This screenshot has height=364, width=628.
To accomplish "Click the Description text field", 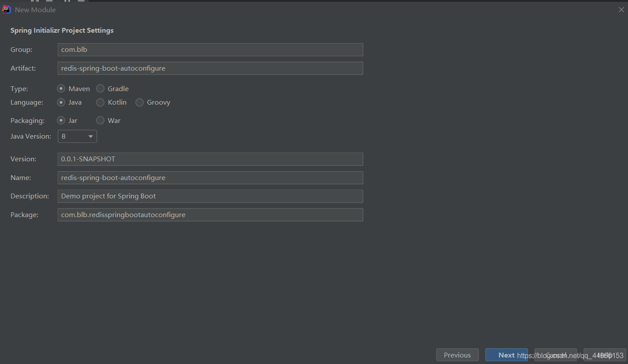I will (210, 196).
